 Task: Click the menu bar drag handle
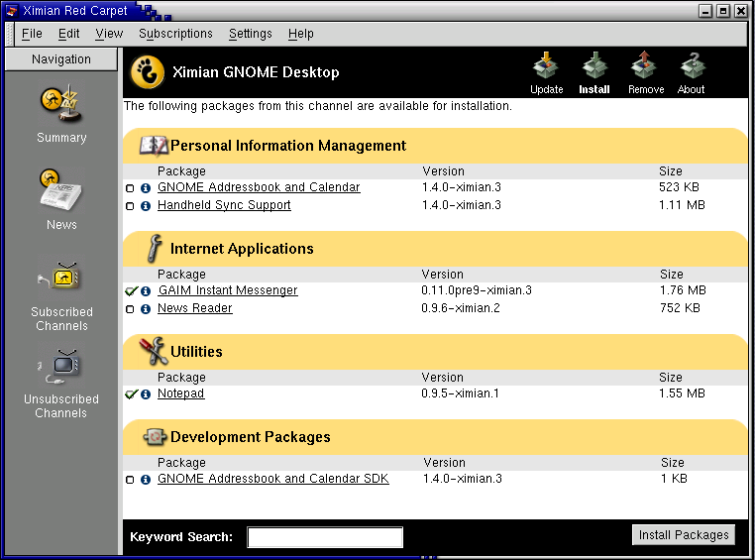(x=10, y=34)
